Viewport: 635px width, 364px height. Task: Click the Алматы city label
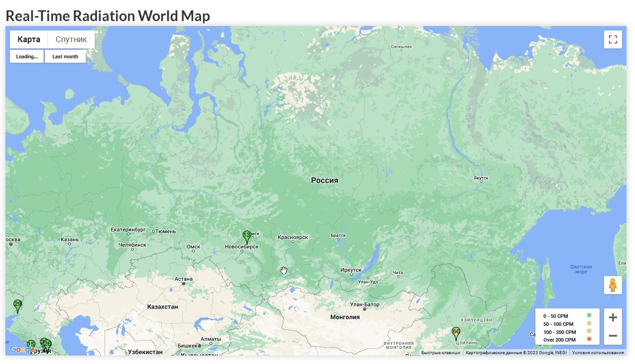click(x=210, y=339)
